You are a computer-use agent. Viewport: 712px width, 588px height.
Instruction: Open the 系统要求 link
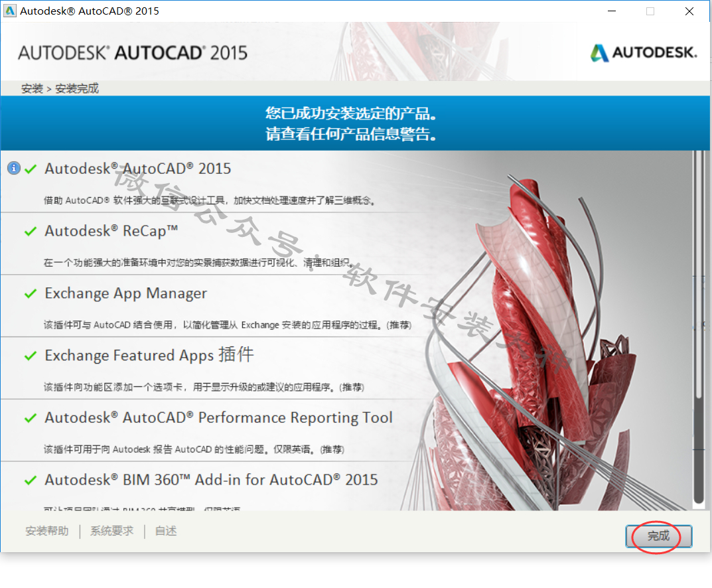111,531
